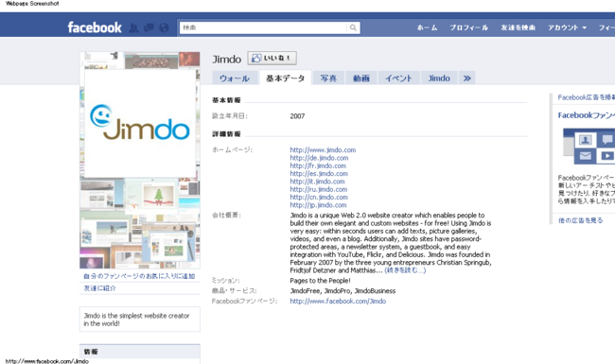Open the 写真 tab

328,78
